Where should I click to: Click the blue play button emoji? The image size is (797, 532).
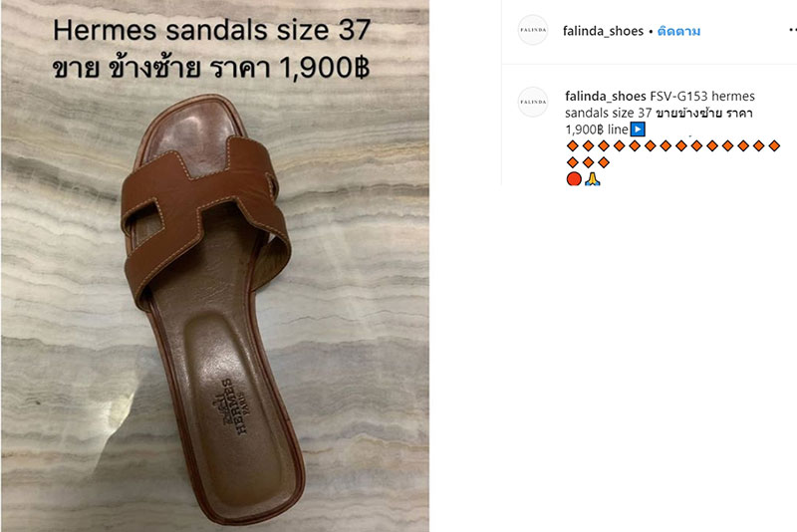(638, 130)
